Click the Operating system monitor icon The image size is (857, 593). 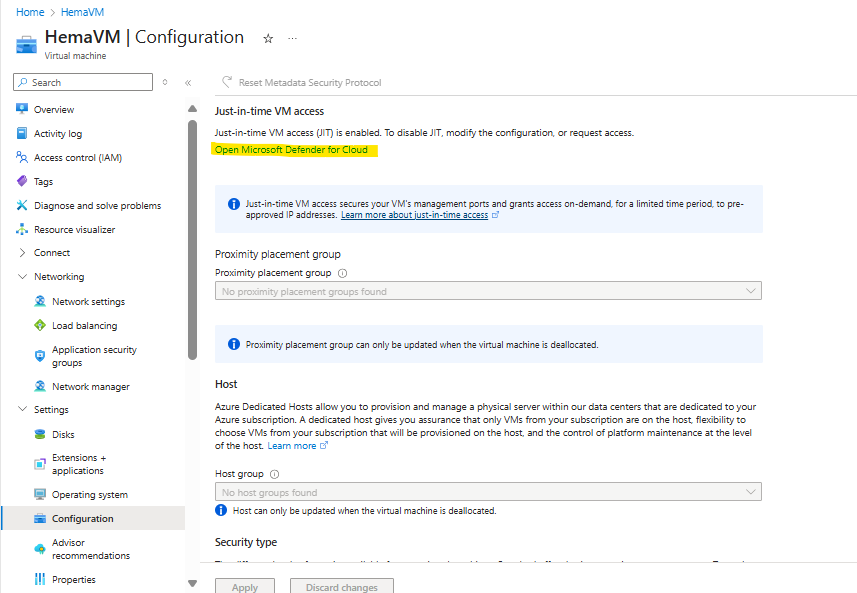[40, 494]
